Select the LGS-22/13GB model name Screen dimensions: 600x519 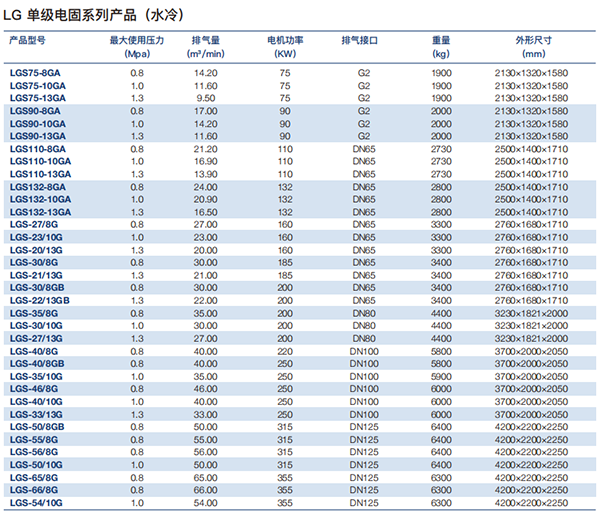click(x=40, y=300)
